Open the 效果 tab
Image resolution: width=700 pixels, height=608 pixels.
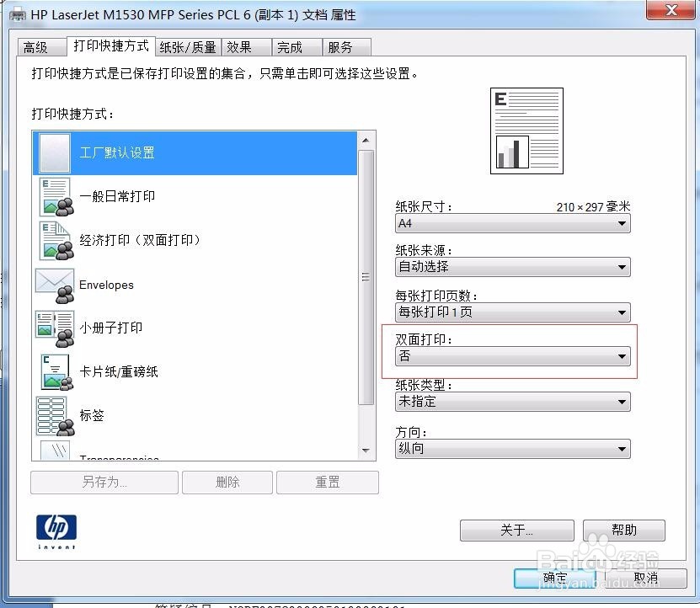[x=247, y=47]
